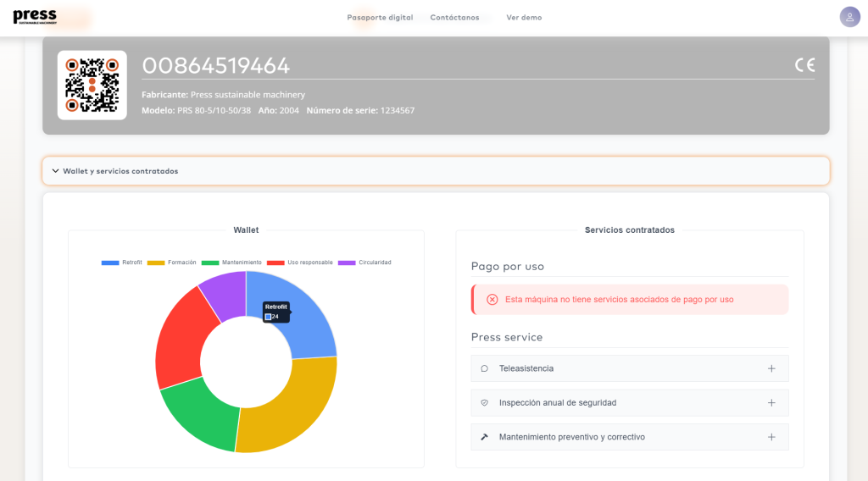This screenshot has width=868, height=481.
Task: Click the Teleasistencia label
Action: click(x=526, y=368)
